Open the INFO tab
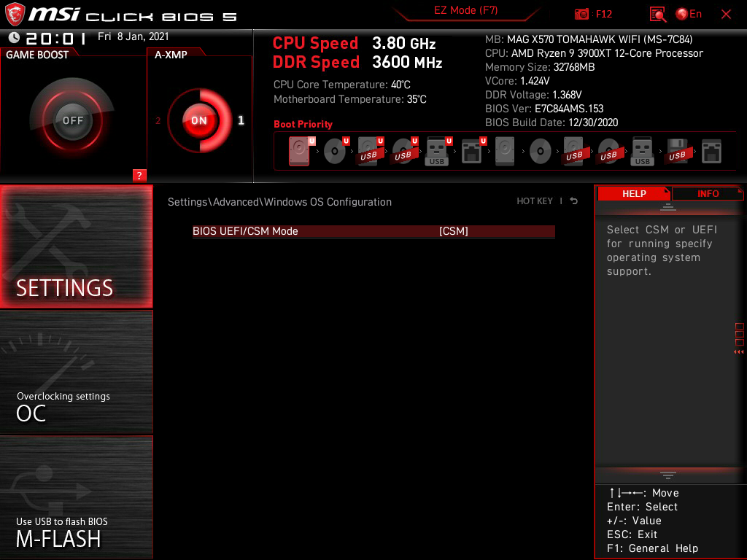This screenshot has height=560, width=747. coord(708,194)
